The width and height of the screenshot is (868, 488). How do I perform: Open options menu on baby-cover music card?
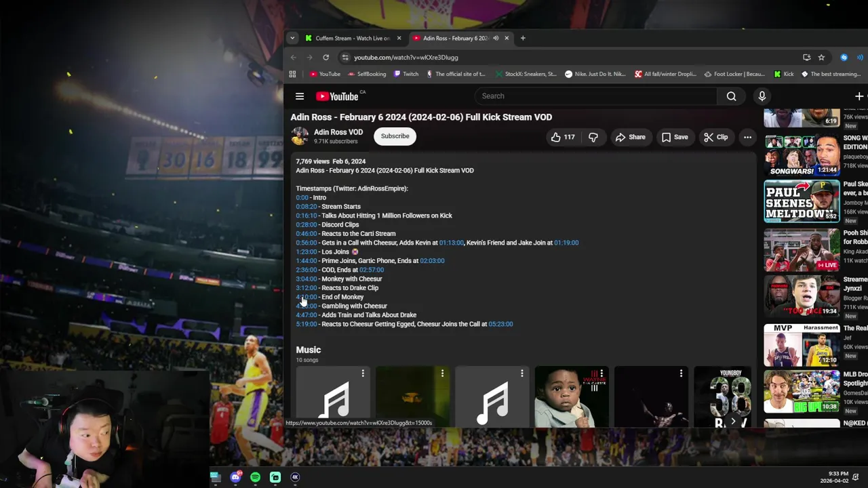[601, 373]
